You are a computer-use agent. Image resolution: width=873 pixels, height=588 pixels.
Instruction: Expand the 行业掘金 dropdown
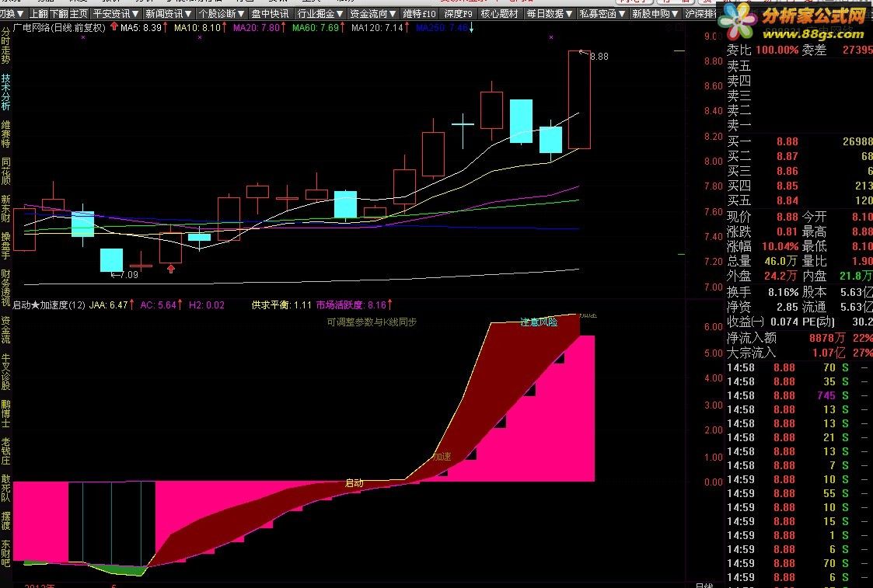pyautogui.click(x=321, y=13)
